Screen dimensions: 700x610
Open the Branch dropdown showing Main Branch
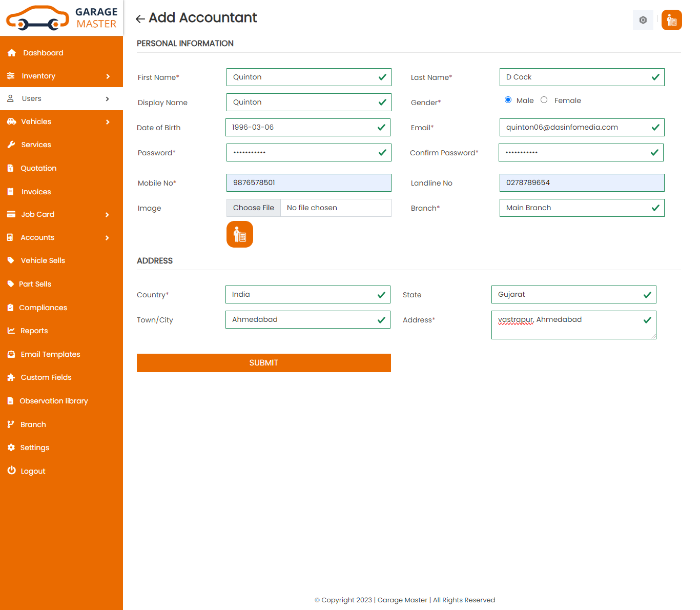(581, 208)
